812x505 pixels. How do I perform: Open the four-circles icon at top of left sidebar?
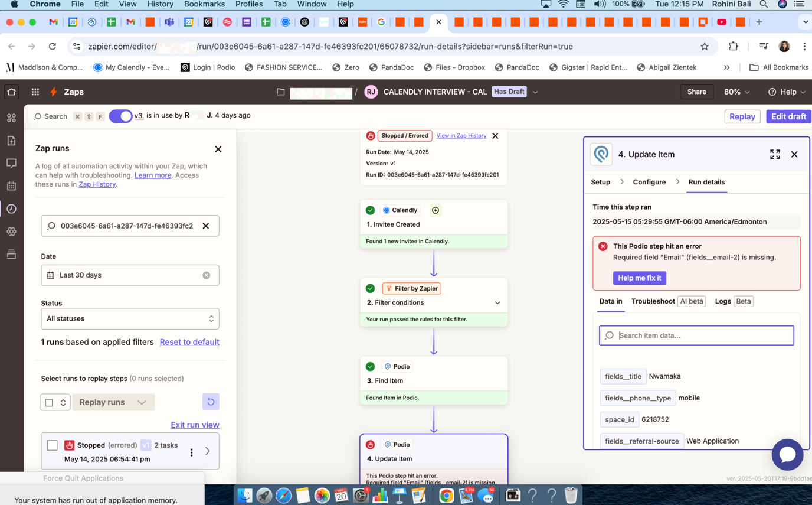tap(11, 118)
